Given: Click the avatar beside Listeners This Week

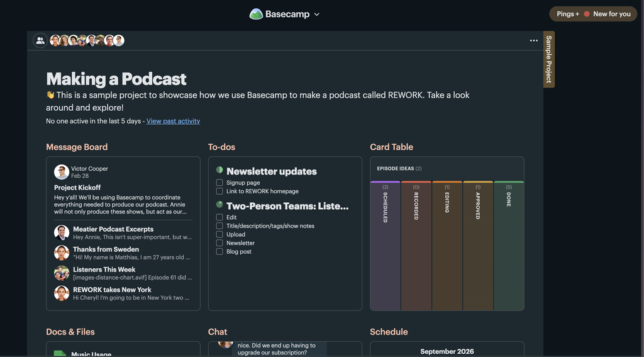Looking at the screenshot, I should point(62,273).
